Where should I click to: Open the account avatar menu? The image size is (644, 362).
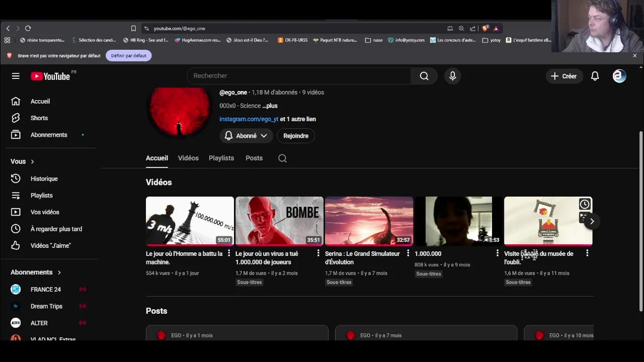tap(619, 76)
